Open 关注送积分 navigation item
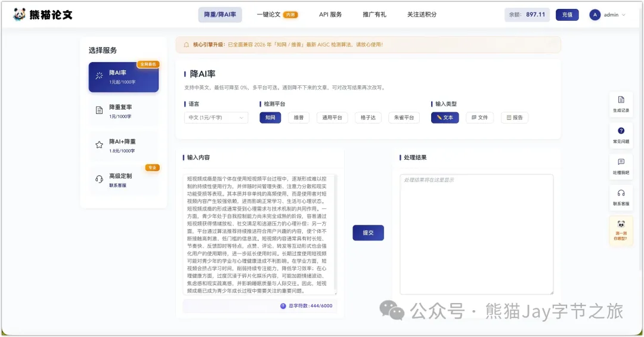 (x=422, y=14)
